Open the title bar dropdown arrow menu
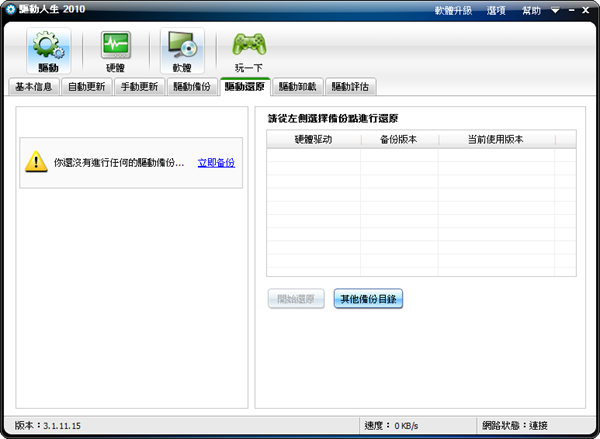 [x=555, y=10]
